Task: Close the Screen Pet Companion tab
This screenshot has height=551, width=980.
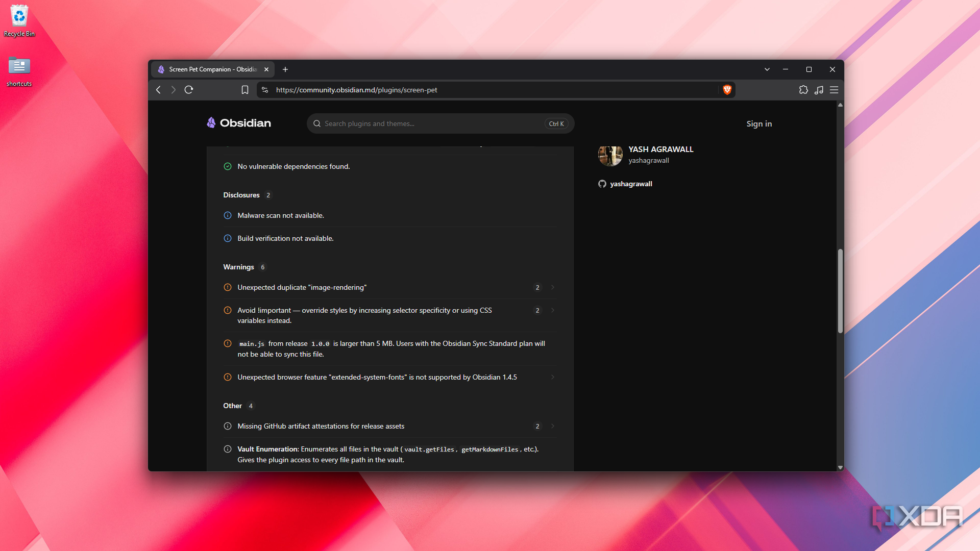Action: point(266,69)
